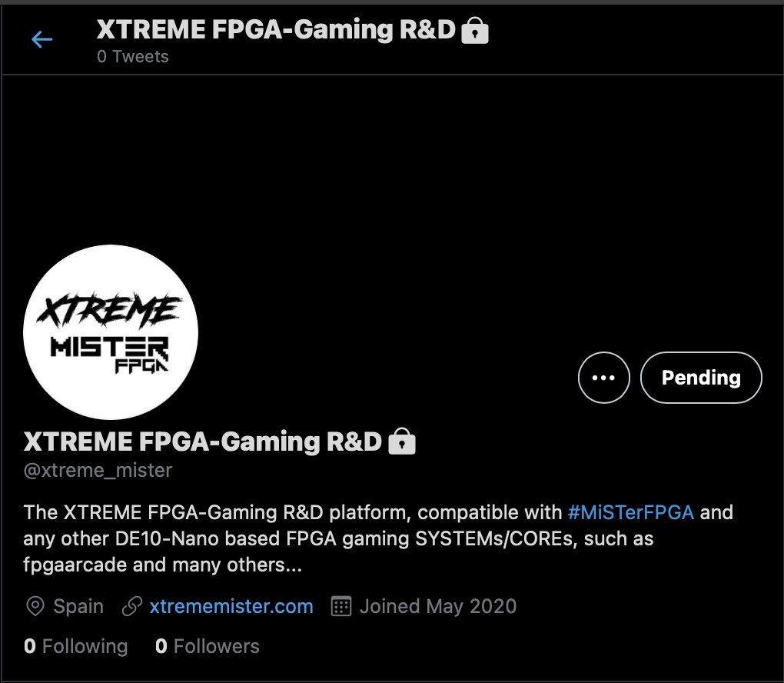This screenshot has width=784, height=683.
Task: Open the three-dots more options button
Action: pos(603,378)
